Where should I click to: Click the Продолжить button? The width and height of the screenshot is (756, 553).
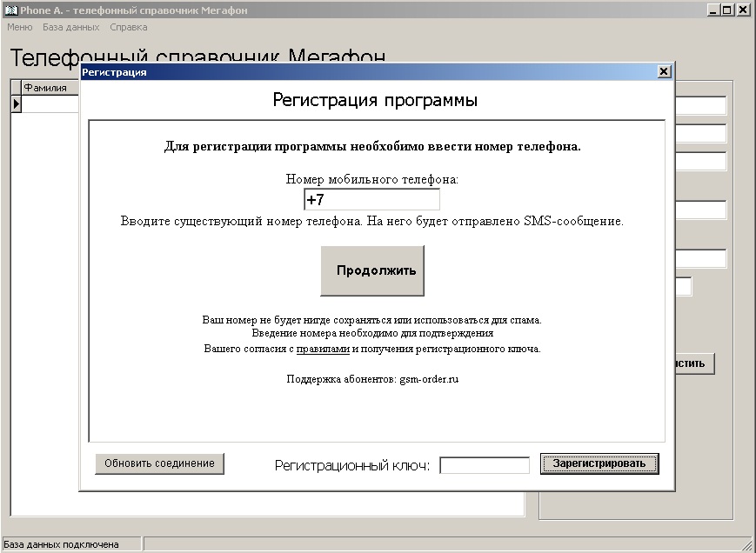tap(372, 270)
